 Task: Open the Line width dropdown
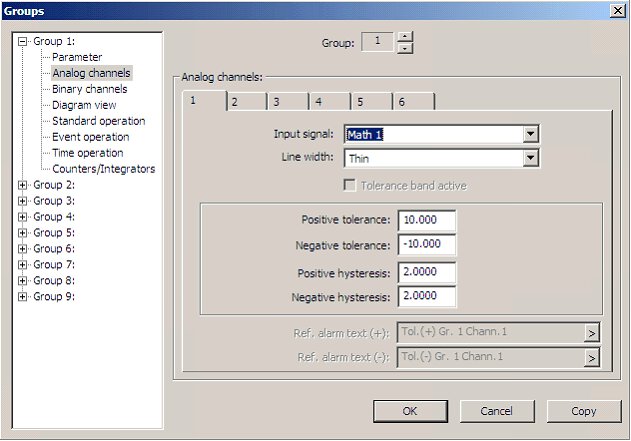[531, 158]
